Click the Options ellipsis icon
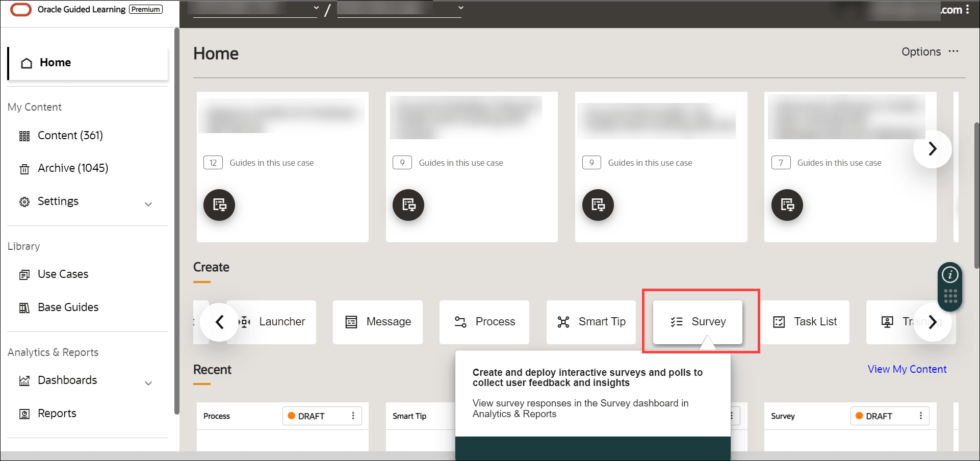 pyautogui.click(x=953, y=51)
